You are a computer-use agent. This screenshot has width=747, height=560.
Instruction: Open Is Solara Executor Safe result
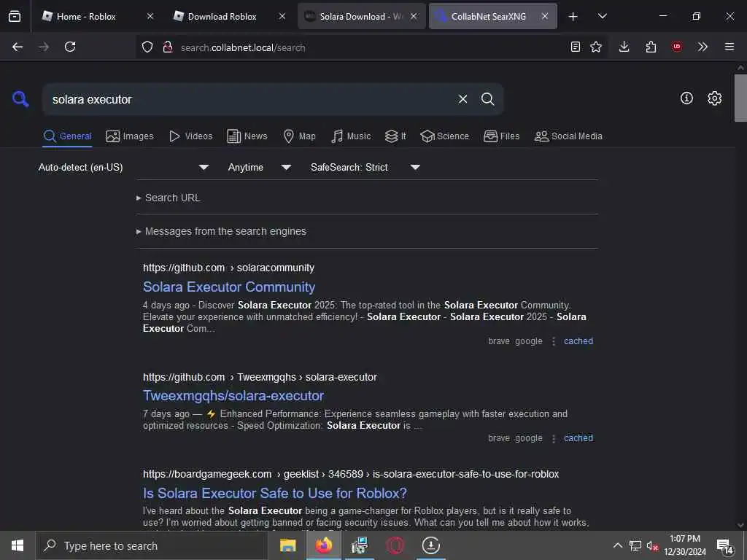click(x=275, y=494)
